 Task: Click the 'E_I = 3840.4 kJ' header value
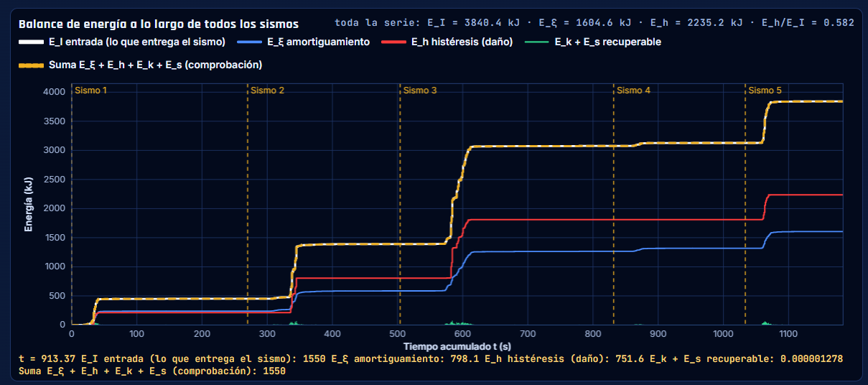475,22
